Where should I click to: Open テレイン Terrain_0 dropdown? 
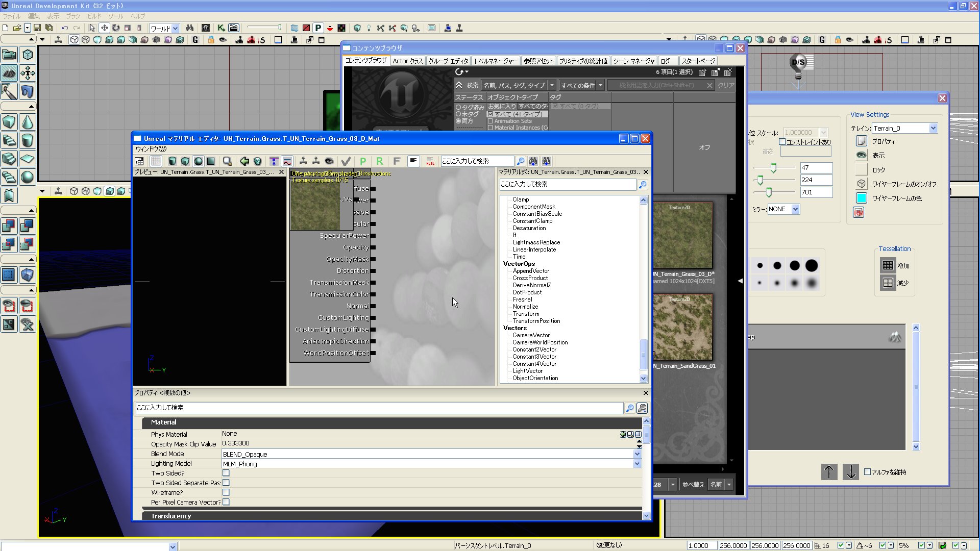pyautogui.click(x=933, y=128)
